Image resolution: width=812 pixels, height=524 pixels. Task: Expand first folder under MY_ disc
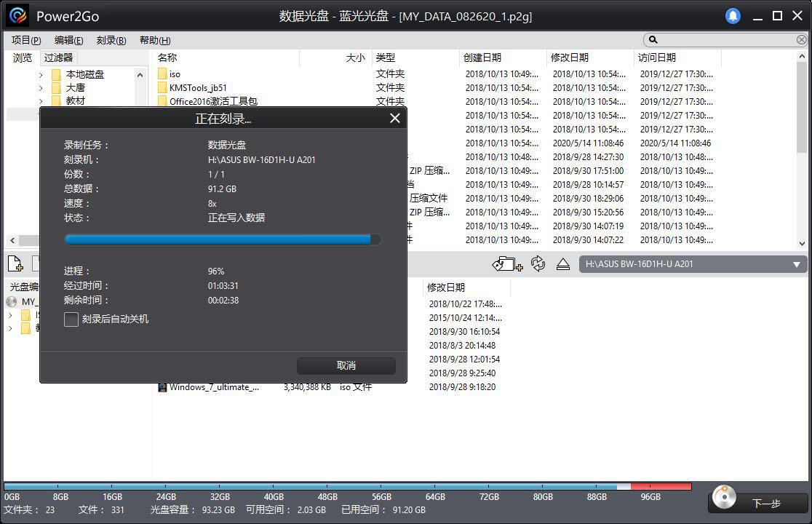coord(10,315)
